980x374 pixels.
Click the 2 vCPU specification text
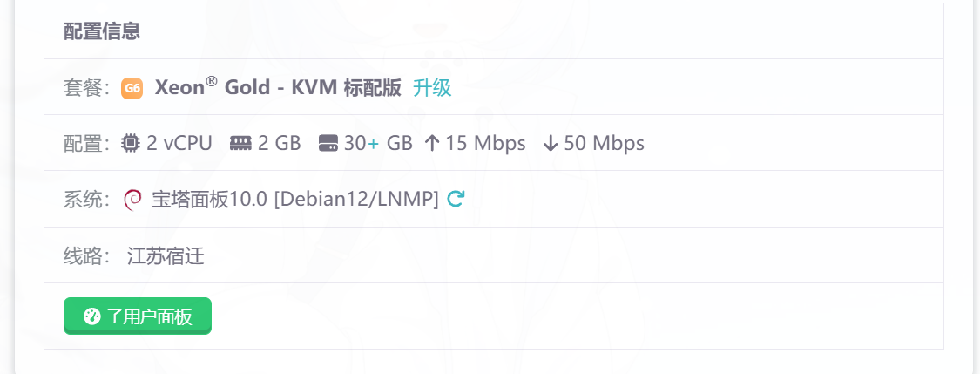[x=179, y=143]
